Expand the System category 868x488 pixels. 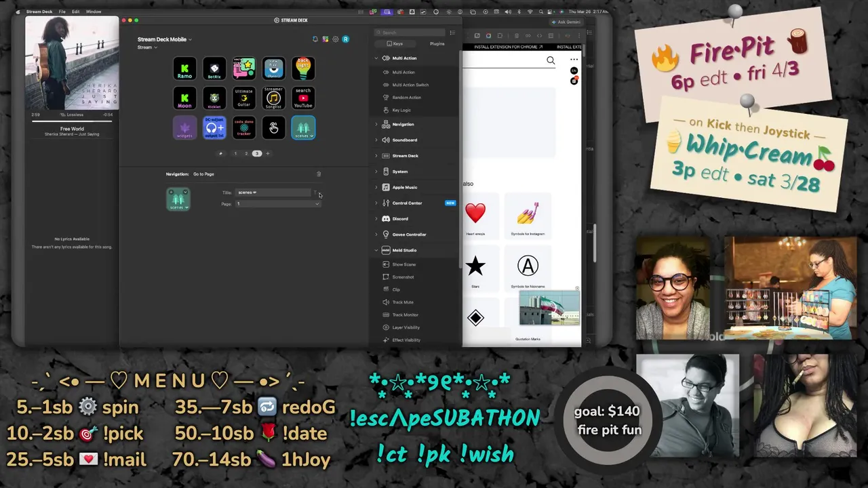(376, 171)
